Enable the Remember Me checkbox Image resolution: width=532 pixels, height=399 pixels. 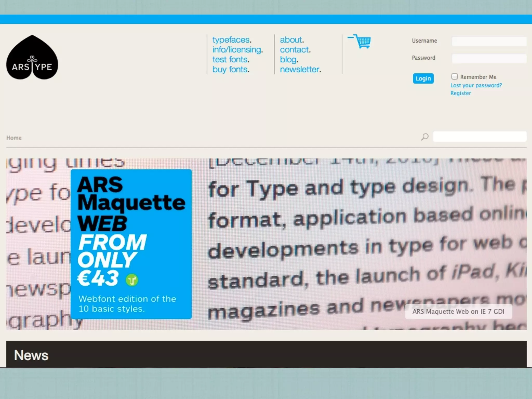pyautogui.click(x=454, y=76)
